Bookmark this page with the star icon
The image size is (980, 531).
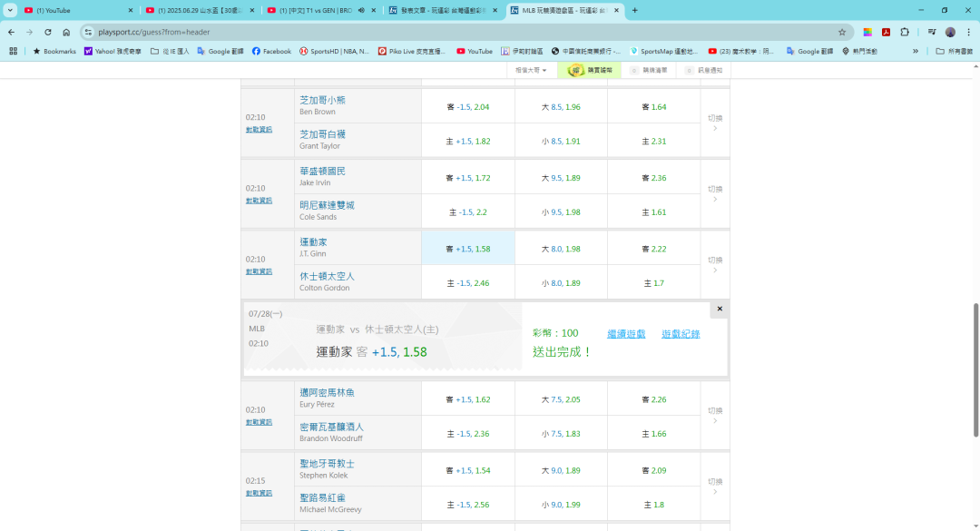click(843, 32)
